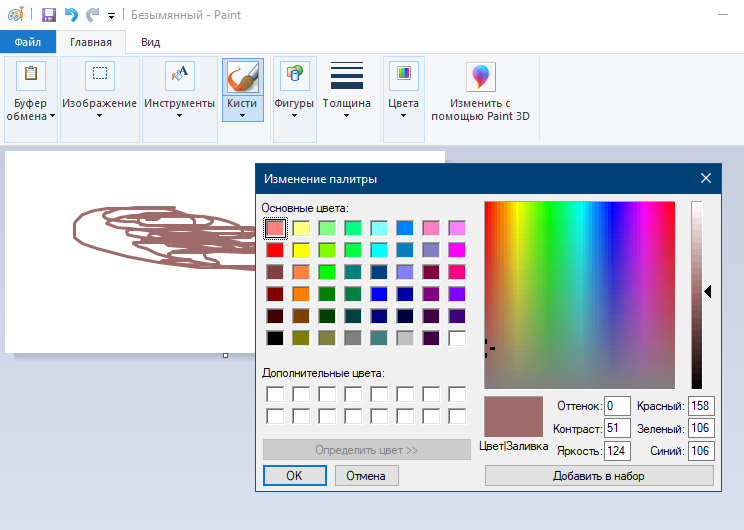Click the Отмена button
This screenshot has height=530, width=744.
366,475
